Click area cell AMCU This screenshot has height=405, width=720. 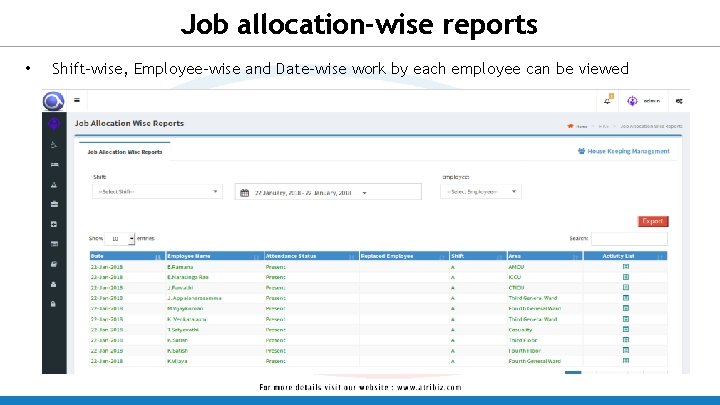point(516,267)
